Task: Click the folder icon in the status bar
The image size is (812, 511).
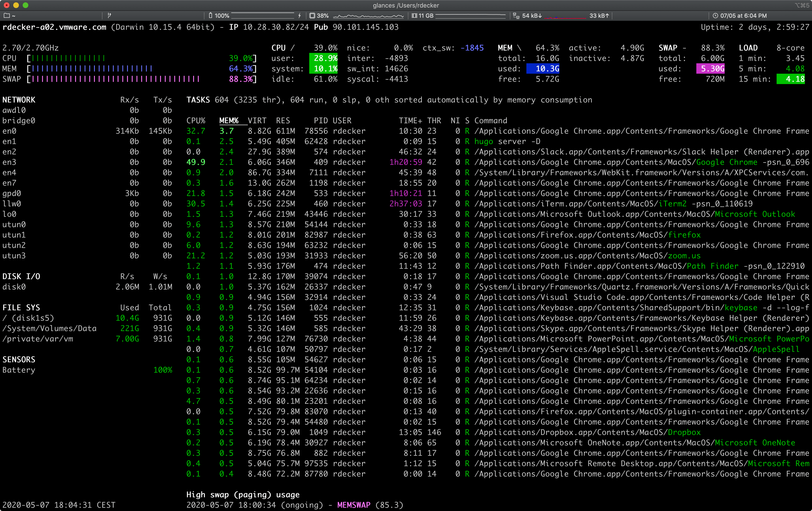Action: (x=7, y=16)
